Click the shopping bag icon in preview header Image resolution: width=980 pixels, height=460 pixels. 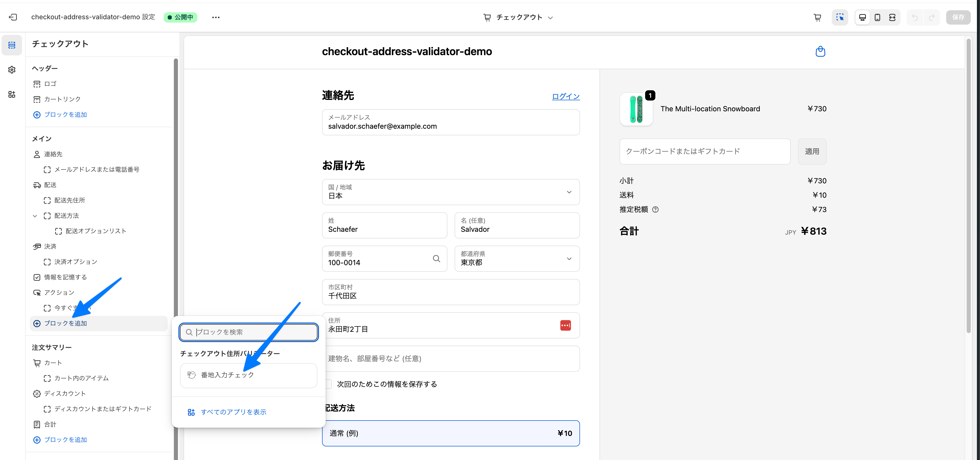coord(820,51)
